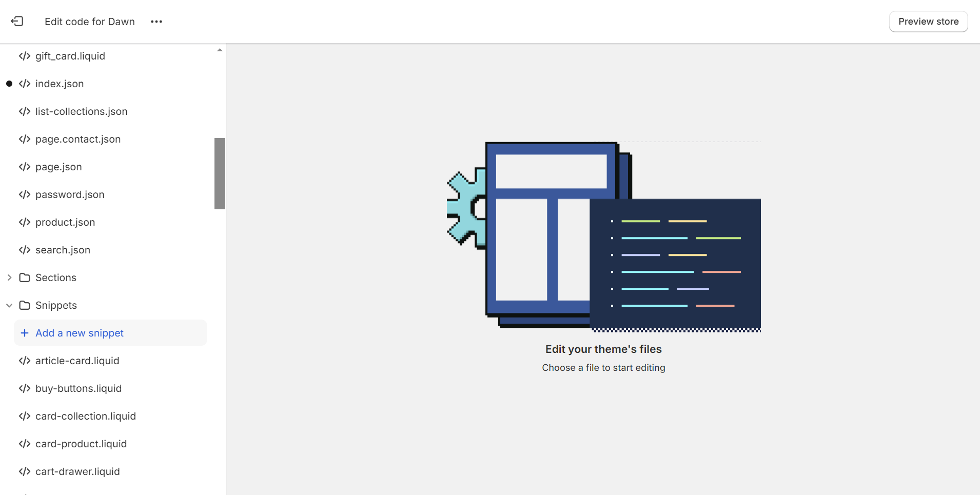Viewport: 980px width, 495px height.
Task: Click code icon beside cart-drawer.liquid
Action: [25, 471]
